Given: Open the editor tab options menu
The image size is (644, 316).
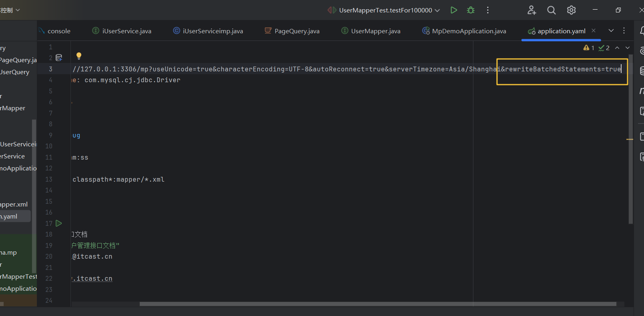Looking at the screenshot, I should (x=624, y=31).
